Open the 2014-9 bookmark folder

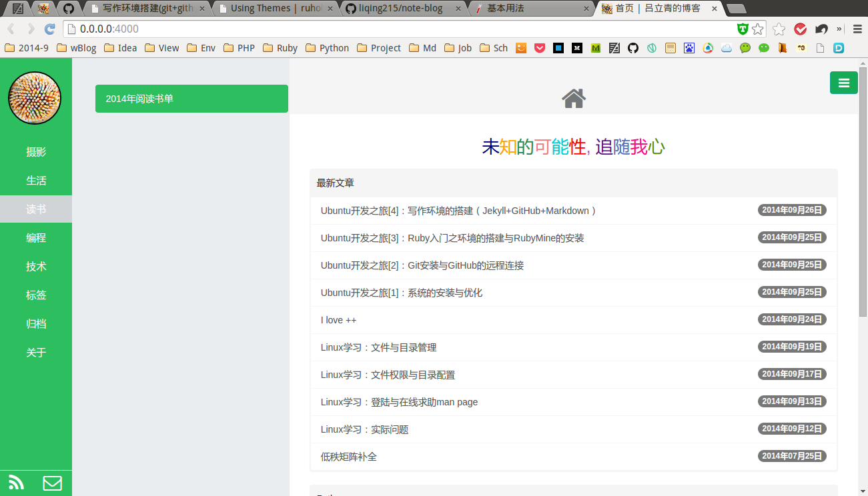click(27, 48)
